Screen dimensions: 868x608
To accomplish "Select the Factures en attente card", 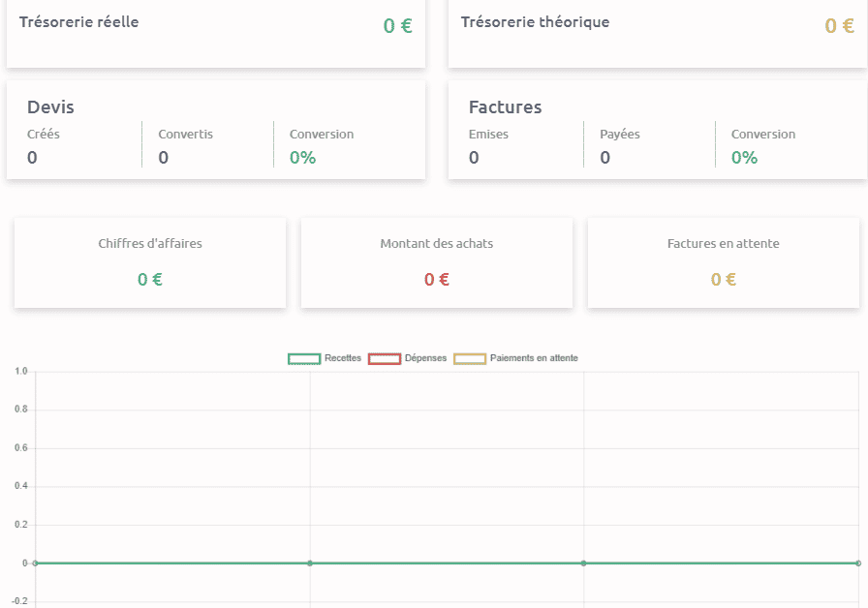I will [724, 262].
